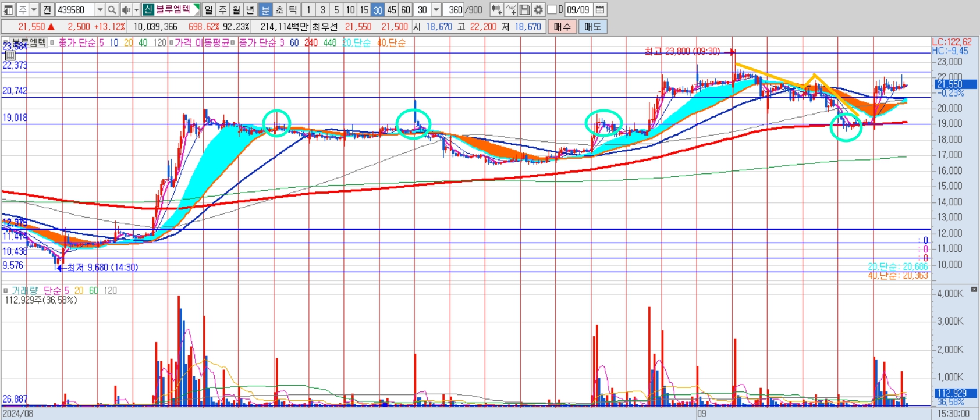Click the speaker sound alert icon
The image size is (980, 420).
click(126, 10)
